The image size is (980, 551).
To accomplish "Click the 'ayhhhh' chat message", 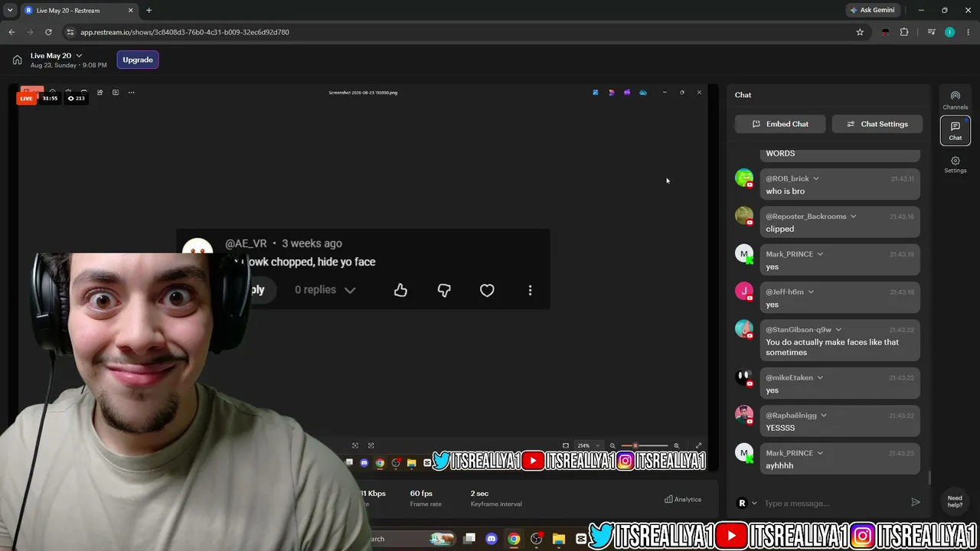I will [779, 465].
